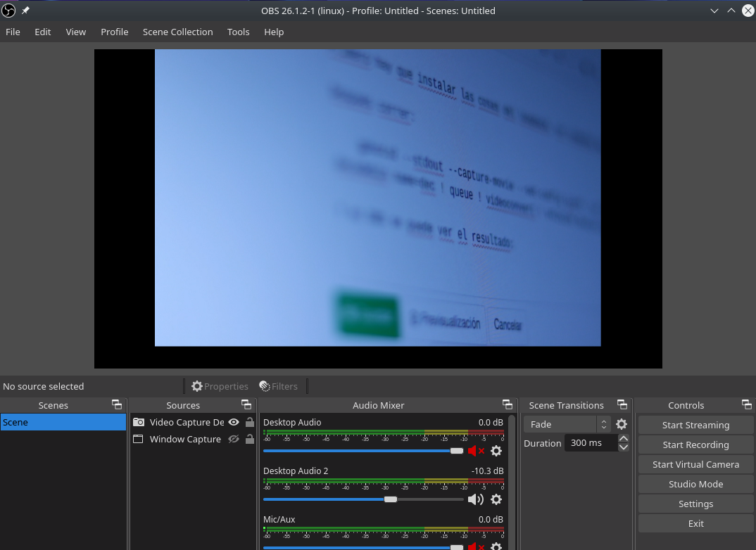Open the Tools menu
The height and width of the screenshot is (550, 756).
point(238,32)
